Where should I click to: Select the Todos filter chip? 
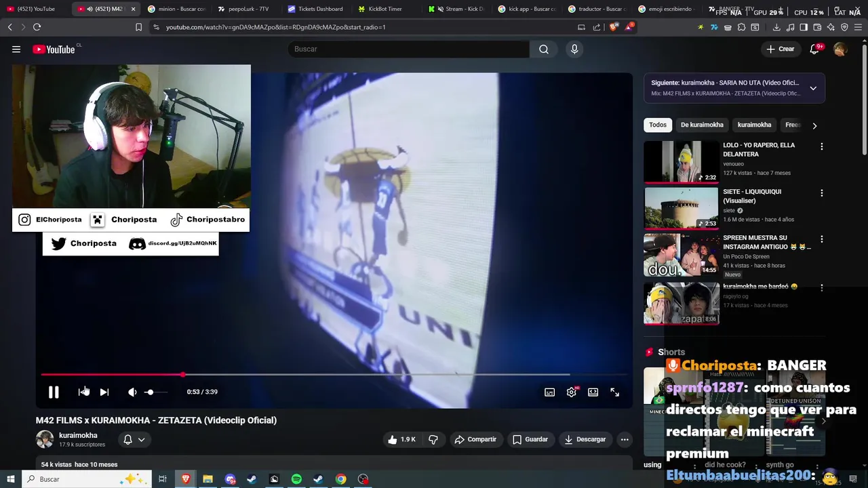pyautogui.click(x=658, y=125)
